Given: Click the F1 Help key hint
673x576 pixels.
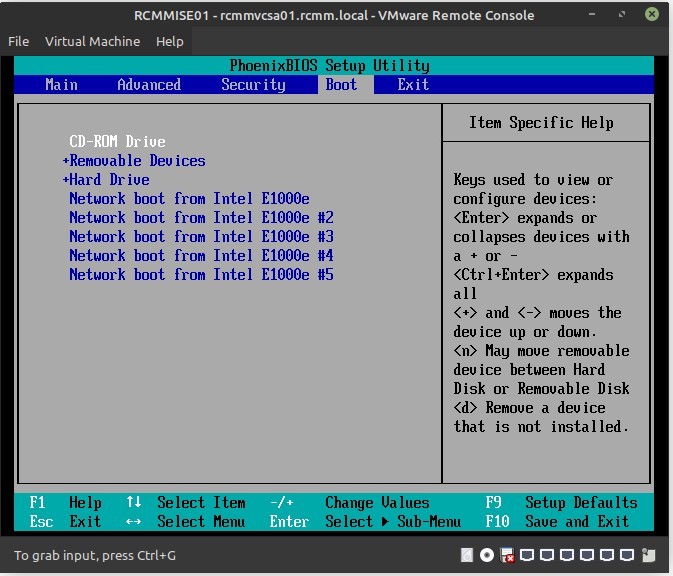Looking at the screenshot, I should (65, 502).
